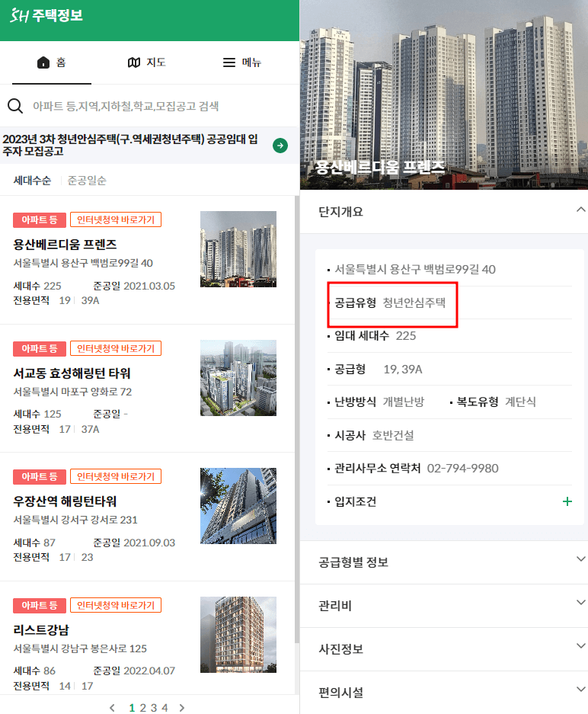Open the 리스트강남 listing title

tap(41, 630)
